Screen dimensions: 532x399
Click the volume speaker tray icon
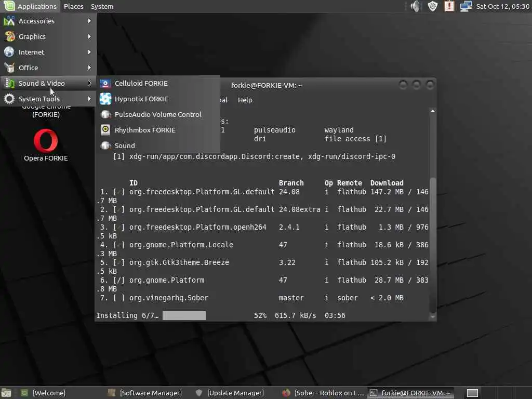click(x=415, y=6)
